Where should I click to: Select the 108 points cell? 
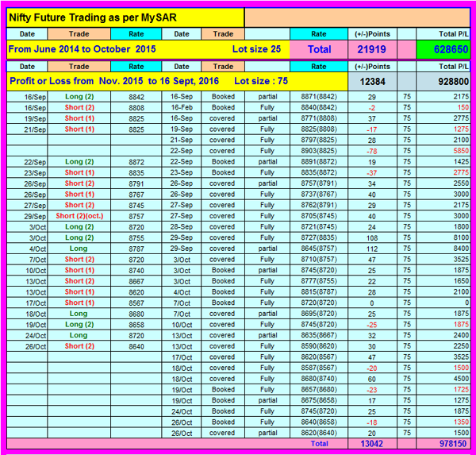372,238
